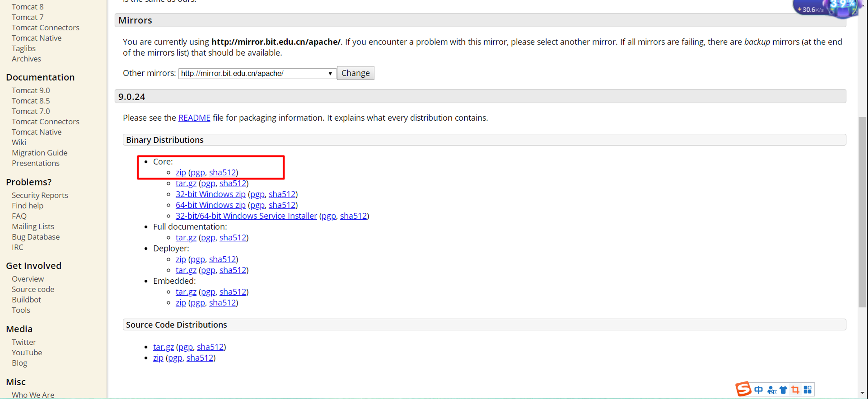The image size is (868, 399).
Task: Download Source Code tar.gz distribution
Action: pos(163,347)
